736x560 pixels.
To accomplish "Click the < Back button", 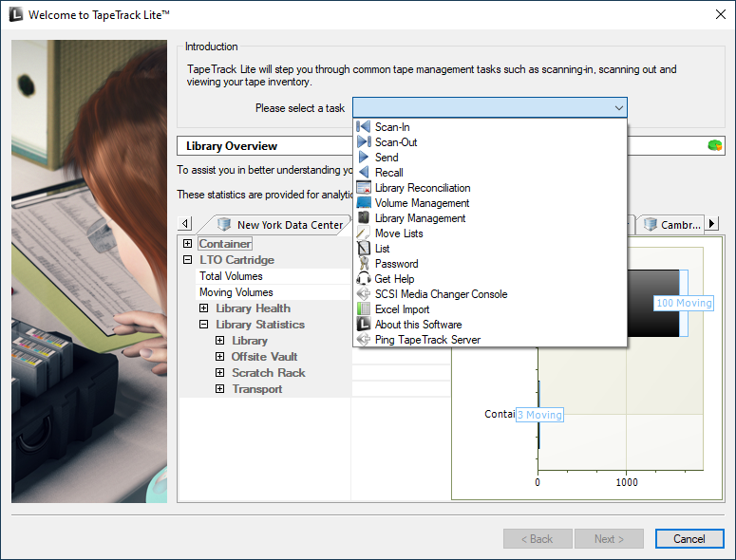I will 538,539.
